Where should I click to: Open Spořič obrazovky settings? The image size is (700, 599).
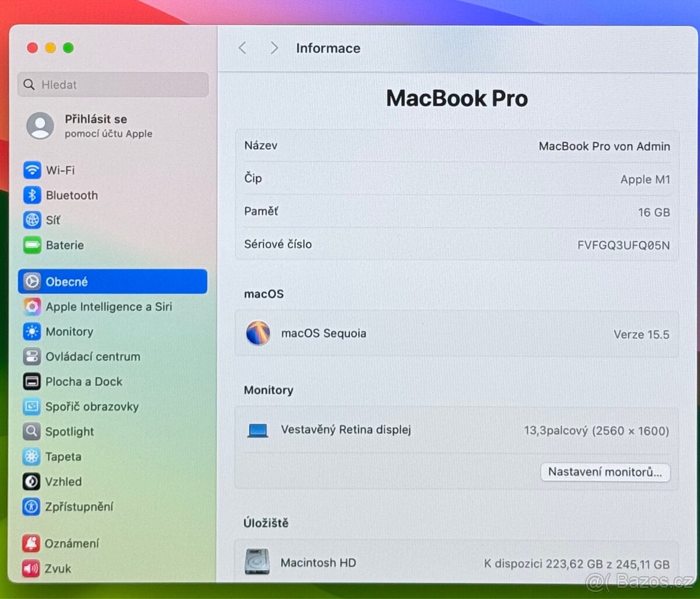(92, 407)
